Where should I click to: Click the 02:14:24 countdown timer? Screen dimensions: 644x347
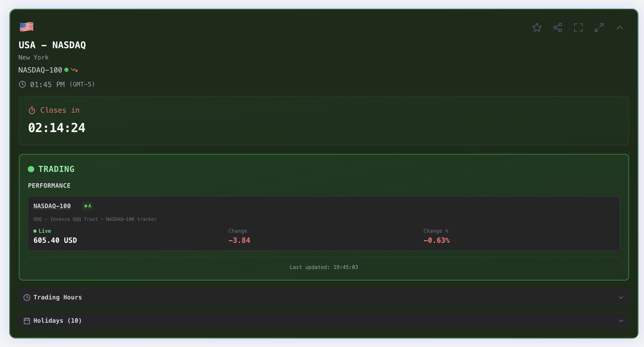click(x=57, y=128)
